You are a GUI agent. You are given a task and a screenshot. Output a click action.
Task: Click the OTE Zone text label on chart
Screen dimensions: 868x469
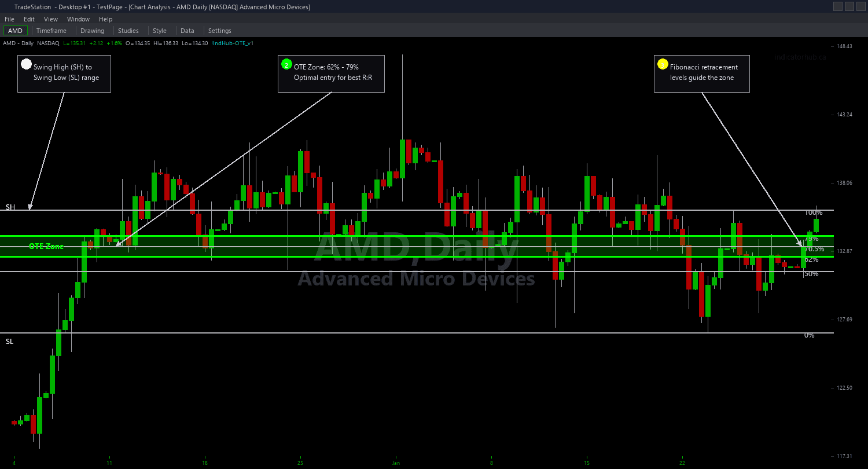[46, 246]
